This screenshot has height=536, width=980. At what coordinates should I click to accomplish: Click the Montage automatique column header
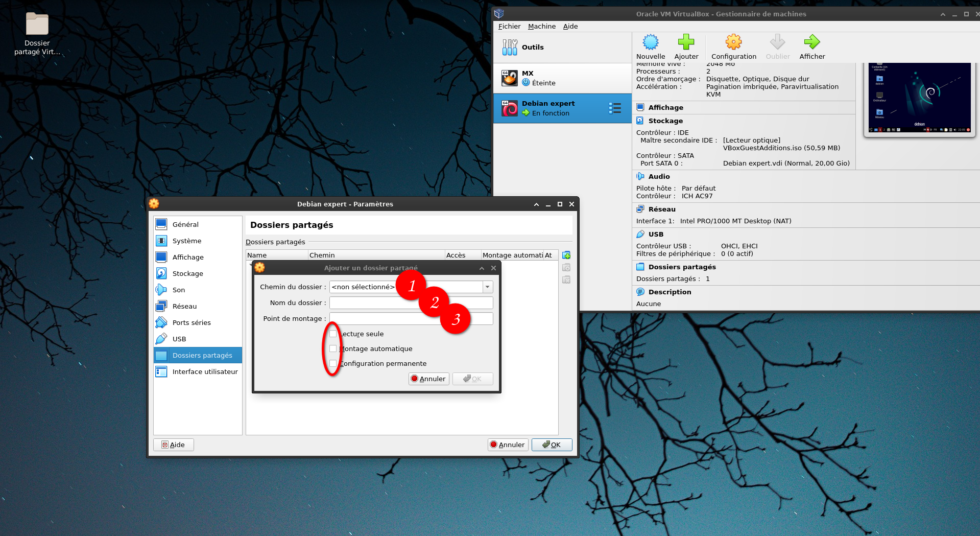click(x=512, y=255)
